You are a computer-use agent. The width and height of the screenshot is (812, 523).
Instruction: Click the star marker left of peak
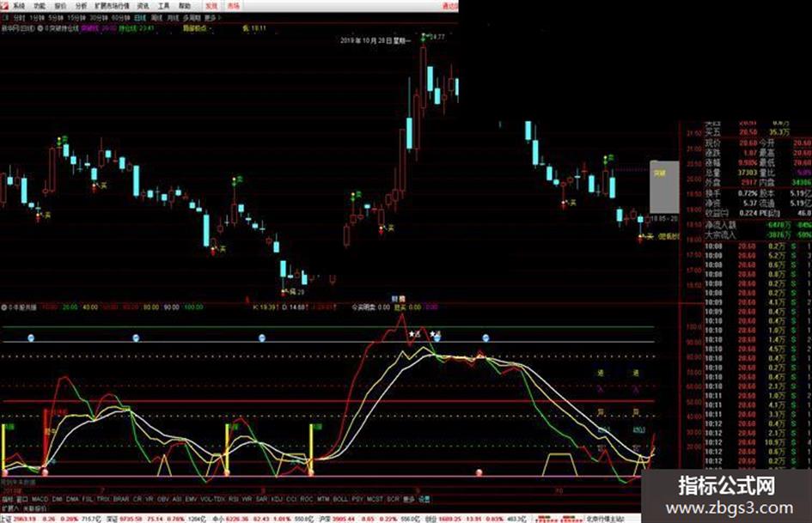point(412,334)
